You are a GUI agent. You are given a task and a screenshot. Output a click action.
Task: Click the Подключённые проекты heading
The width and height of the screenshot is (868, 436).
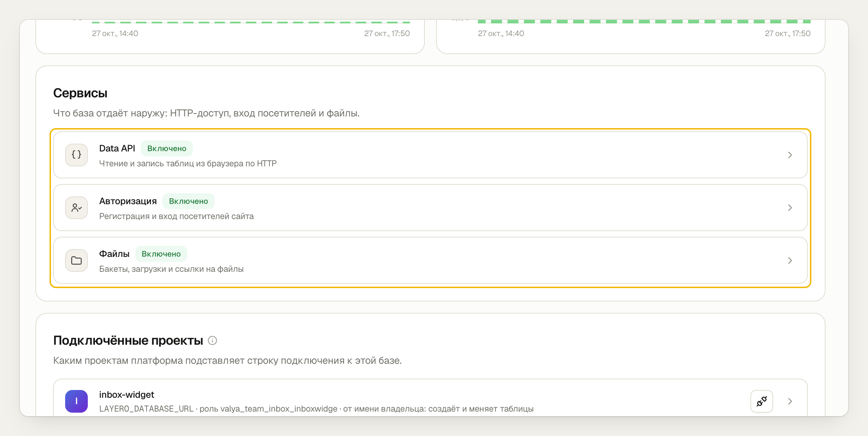click(x=128, y=340)
